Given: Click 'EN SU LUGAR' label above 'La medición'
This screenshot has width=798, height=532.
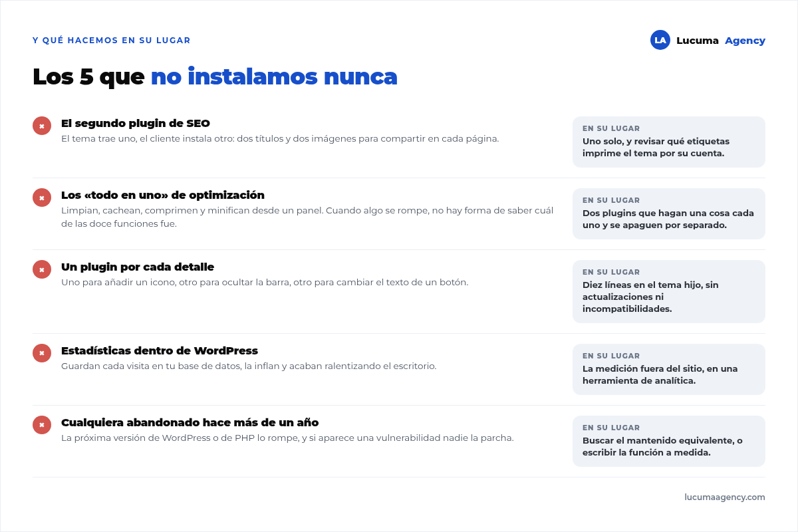Looking at the screenshot, I should (611, 356).
